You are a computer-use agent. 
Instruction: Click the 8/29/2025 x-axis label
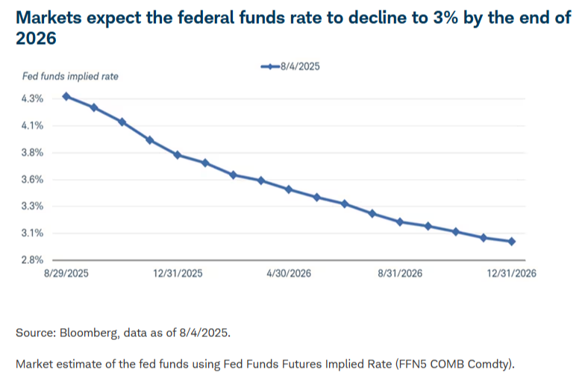point(66,274)
